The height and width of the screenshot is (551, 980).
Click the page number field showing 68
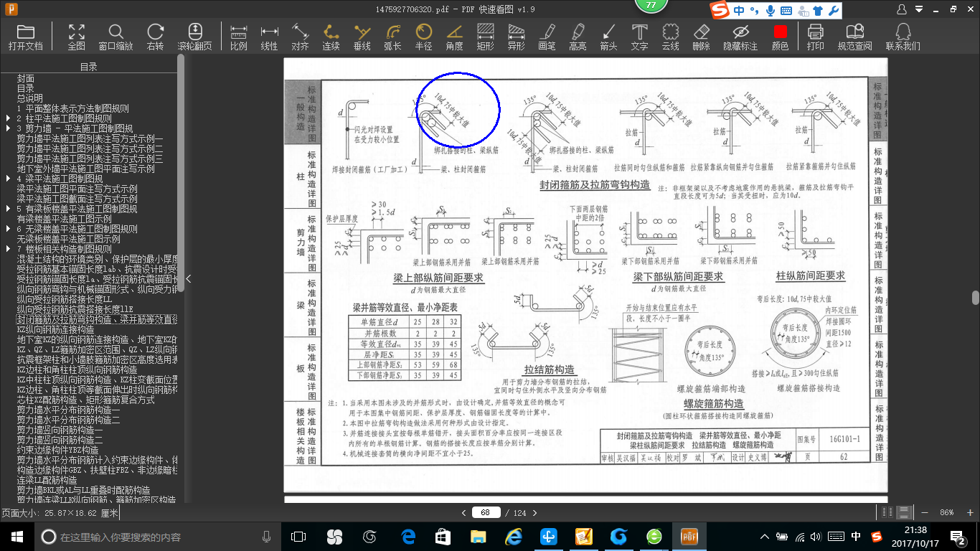(486, 512)
